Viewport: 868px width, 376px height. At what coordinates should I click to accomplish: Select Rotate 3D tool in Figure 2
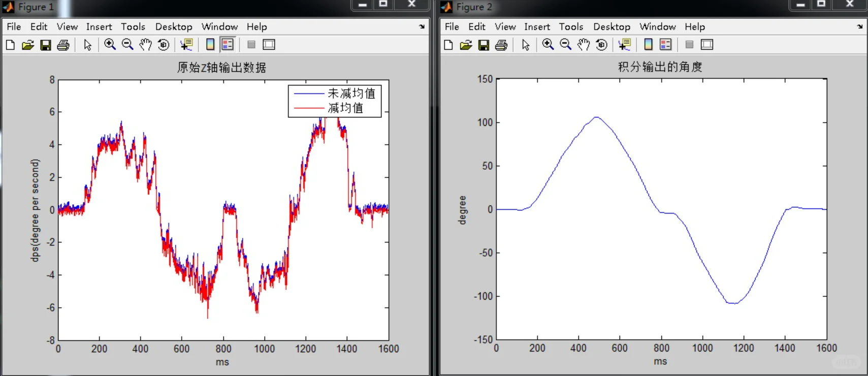click(601, 45)
